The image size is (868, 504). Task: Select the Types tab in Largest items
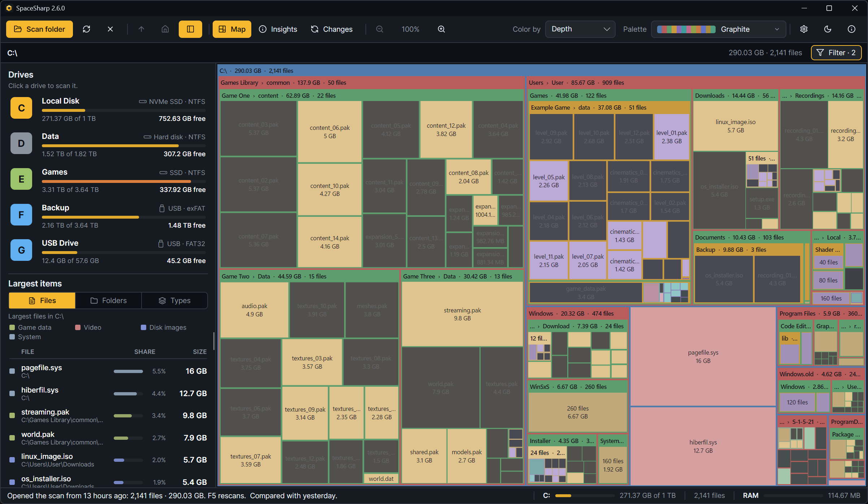[x=174, y=301]
